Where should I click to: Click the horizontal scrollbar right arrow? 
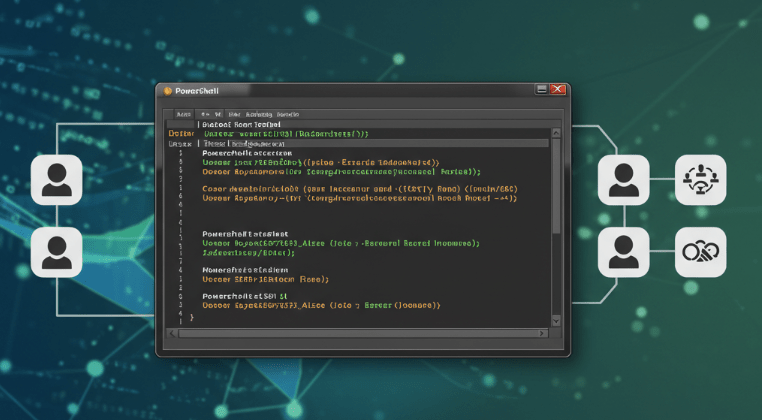543,333
